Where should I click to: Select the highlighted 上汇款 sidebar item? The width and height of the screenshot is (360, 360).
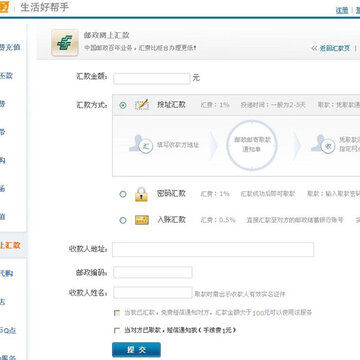pos(10,245)
